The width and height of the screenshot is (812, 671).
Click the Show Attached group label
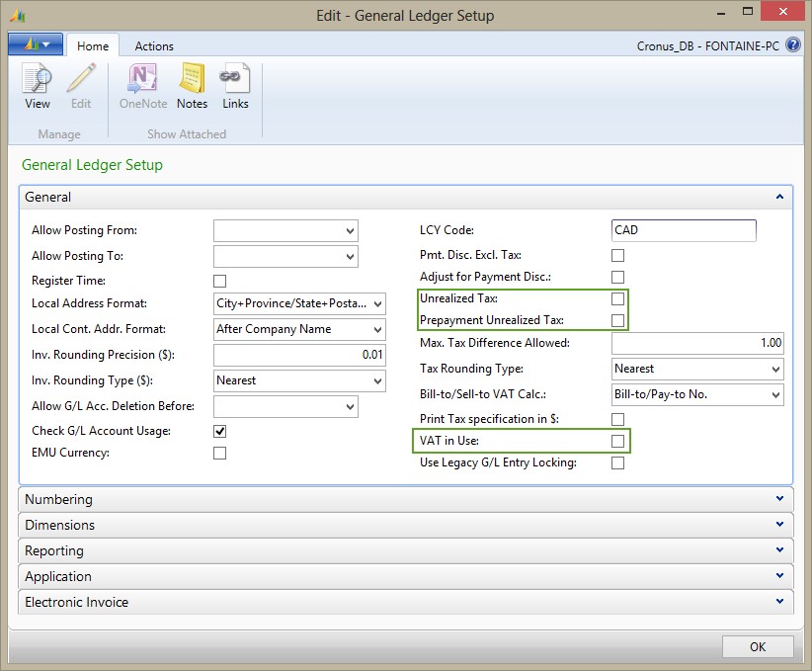(187, 134)
